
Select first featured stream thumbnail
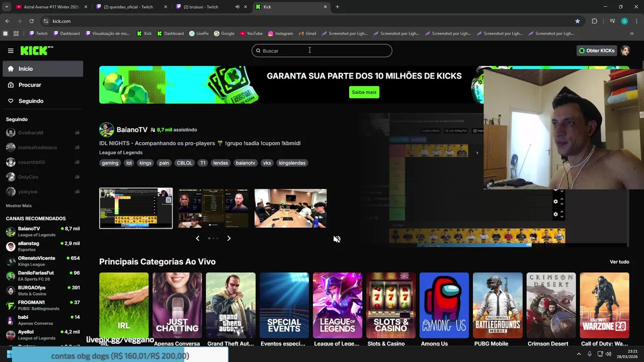click(x=136, y=208)
